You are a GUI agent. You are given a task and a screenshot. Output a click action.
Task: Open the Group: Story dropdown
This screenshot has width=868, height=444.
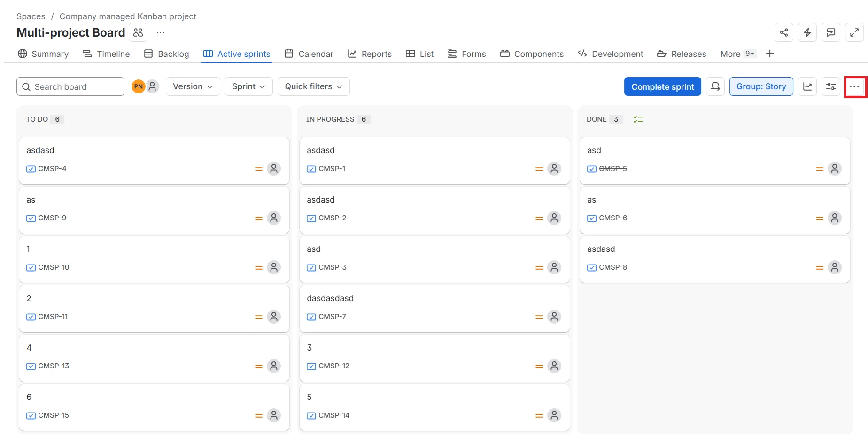click(x=761, y=86)
